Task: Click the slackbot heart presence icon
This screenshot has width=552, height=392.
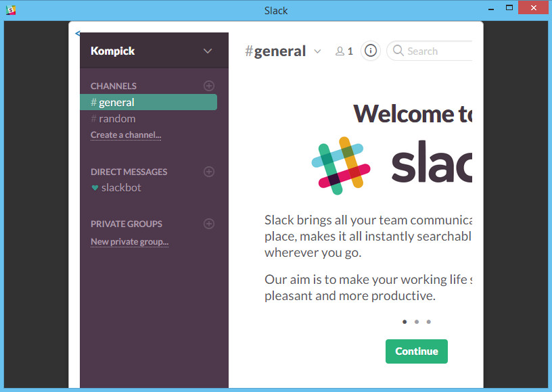Action: click(95, 188)
